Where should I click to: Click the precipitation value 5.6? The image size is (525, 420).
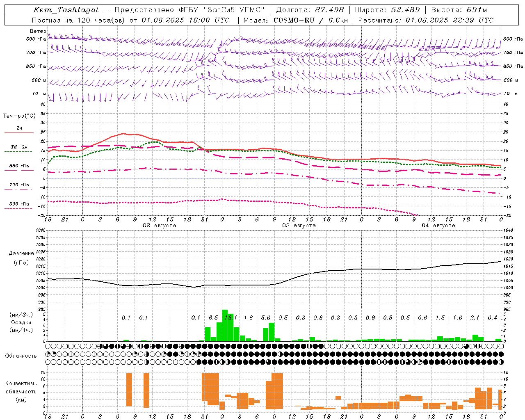[x=266, y=317]
